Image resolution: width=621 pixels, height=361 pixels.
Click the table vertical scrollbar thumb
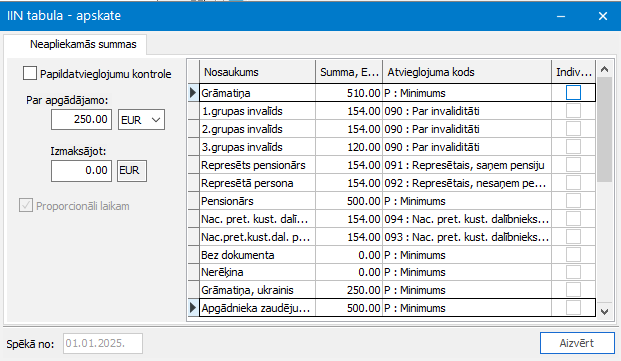(604, 130)
